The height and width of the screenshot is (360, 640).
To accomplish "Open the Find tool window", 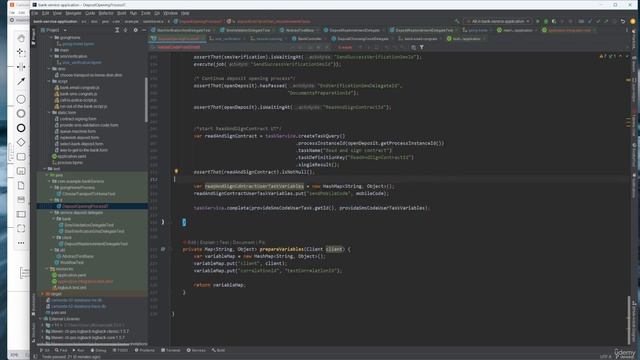I will point(61,350).
